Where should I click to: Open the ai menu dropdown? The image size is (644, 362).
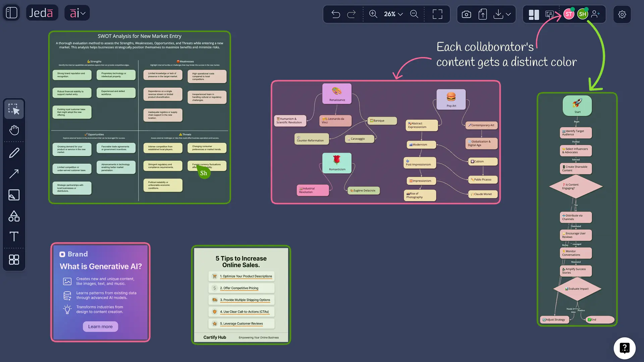pos(77,13)
